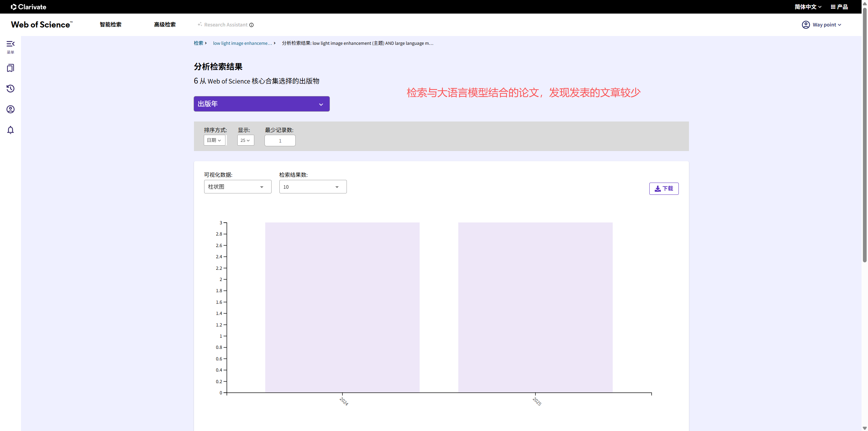Expand the 出版年 category dropdown

(x=261, y=104)
